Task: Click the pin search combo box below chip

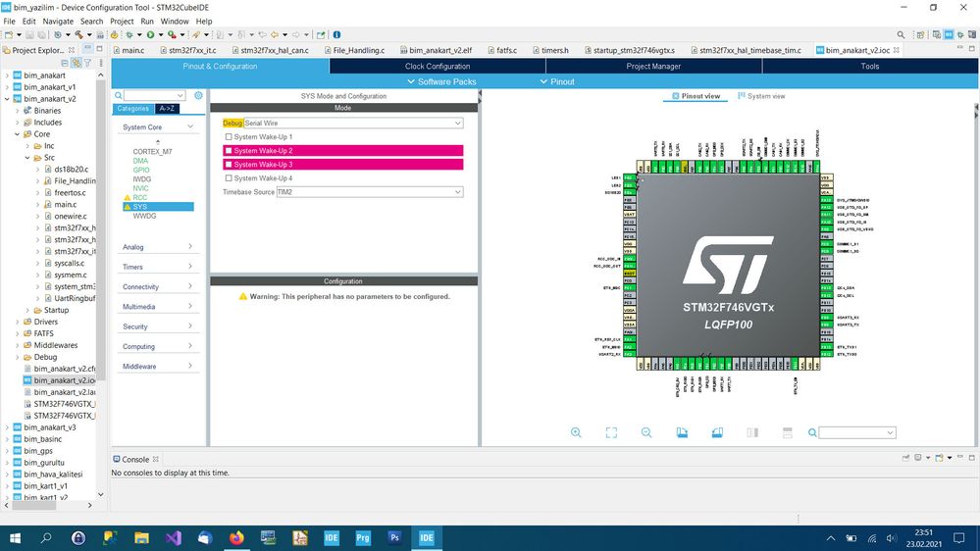Action: [x=856, y=432]
